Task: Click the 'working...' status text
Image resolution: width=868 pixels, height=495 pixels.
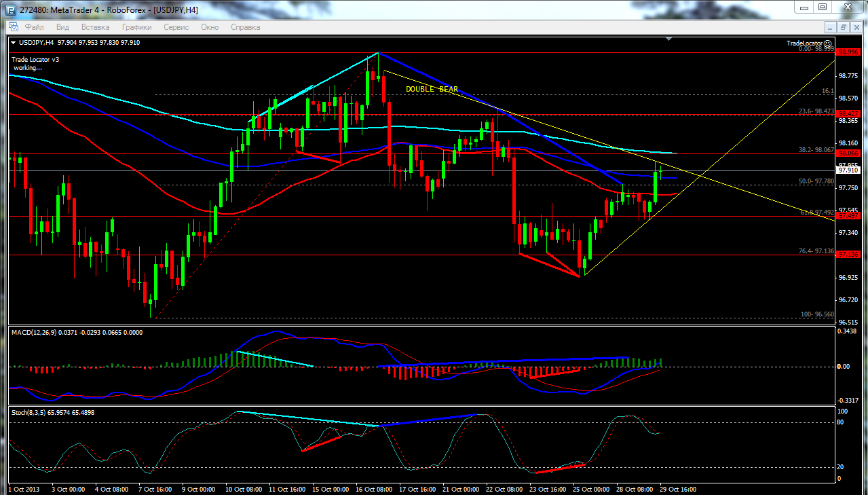Action: [x=28, y=67]
